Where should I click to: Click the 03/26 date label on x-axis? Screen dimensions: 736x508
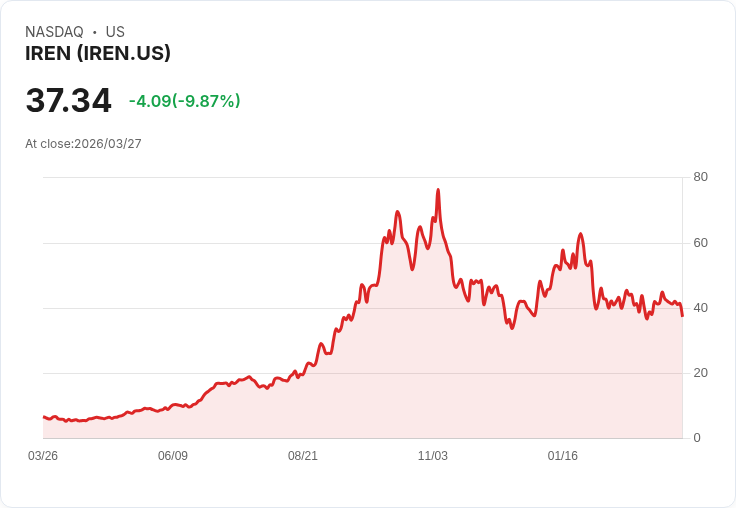tap(43, 456)
